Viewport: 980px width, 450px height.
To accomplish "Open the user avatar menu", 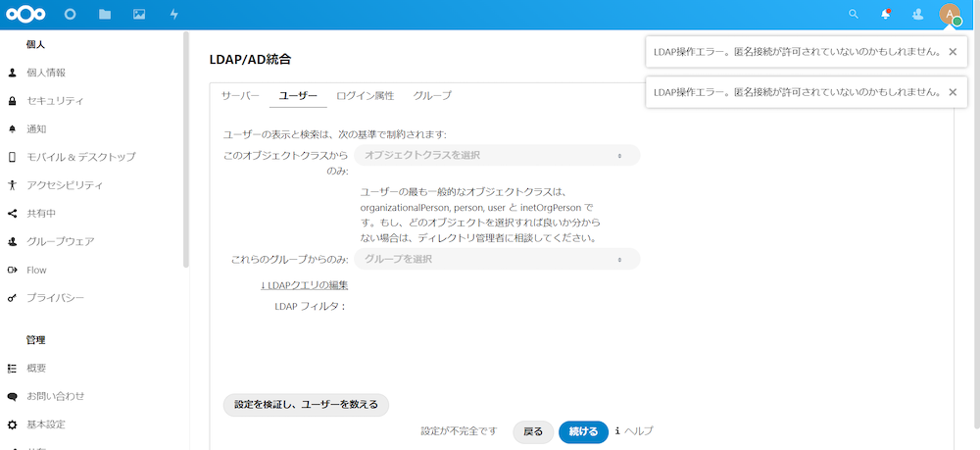I will [949, 15].
